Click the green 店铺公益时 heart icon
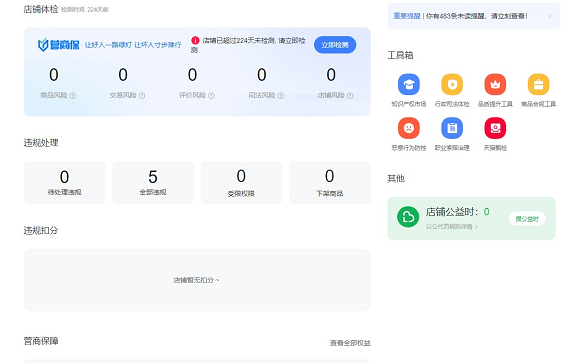This screenshot has height=363, width=564. point(408,217)
